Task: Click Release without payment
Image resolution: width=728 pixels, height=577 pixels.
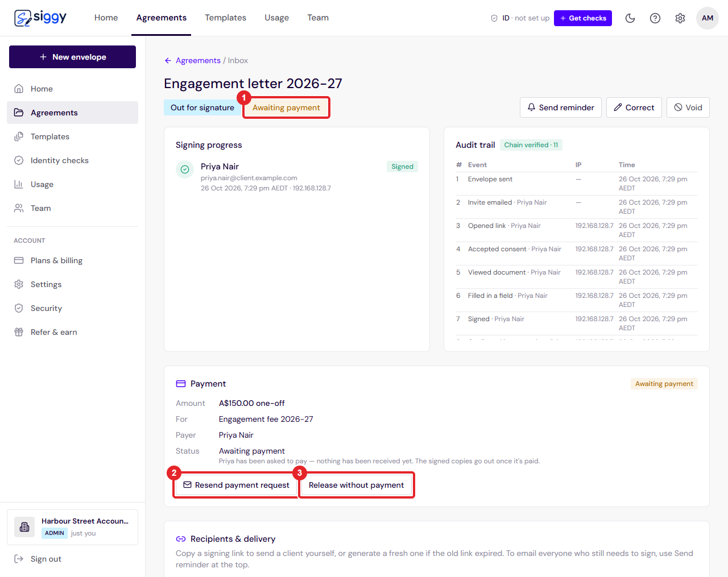Action: (x=356, y=485)
